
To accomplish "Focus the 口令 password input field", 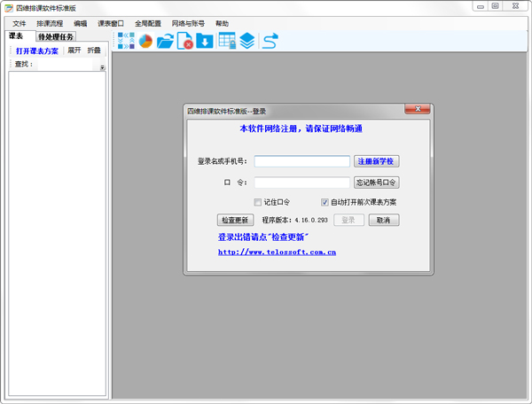I will [302, 183].
